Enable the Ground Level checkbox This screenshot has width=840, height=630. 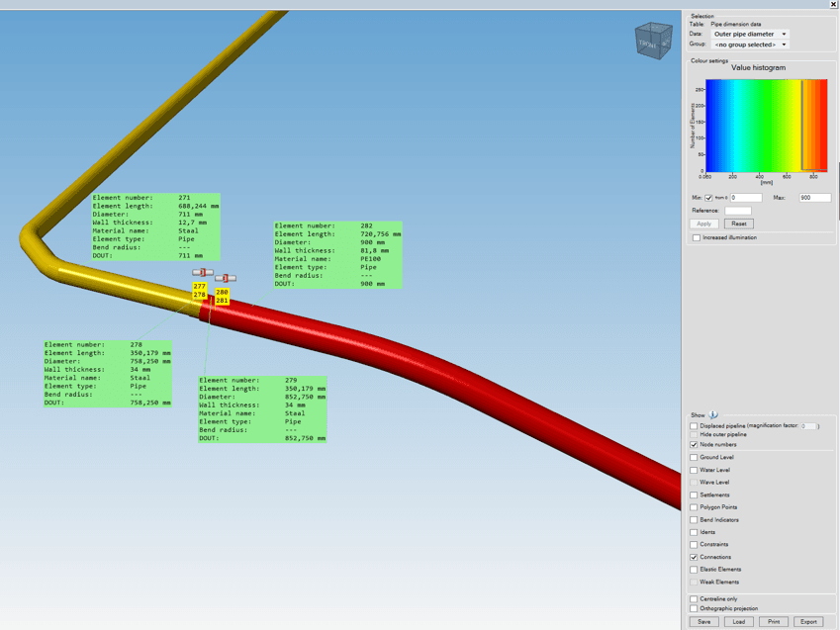[x=694, y=458]
